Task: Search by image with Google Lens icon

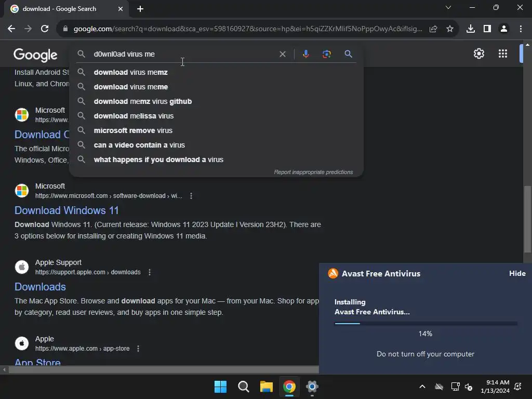Action: point(327,54)
